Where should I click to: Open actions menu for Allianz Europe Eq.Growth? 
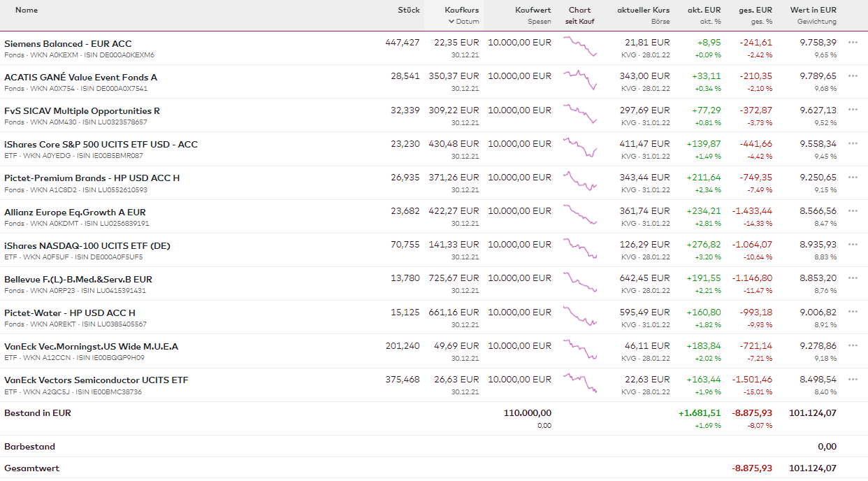852,211
